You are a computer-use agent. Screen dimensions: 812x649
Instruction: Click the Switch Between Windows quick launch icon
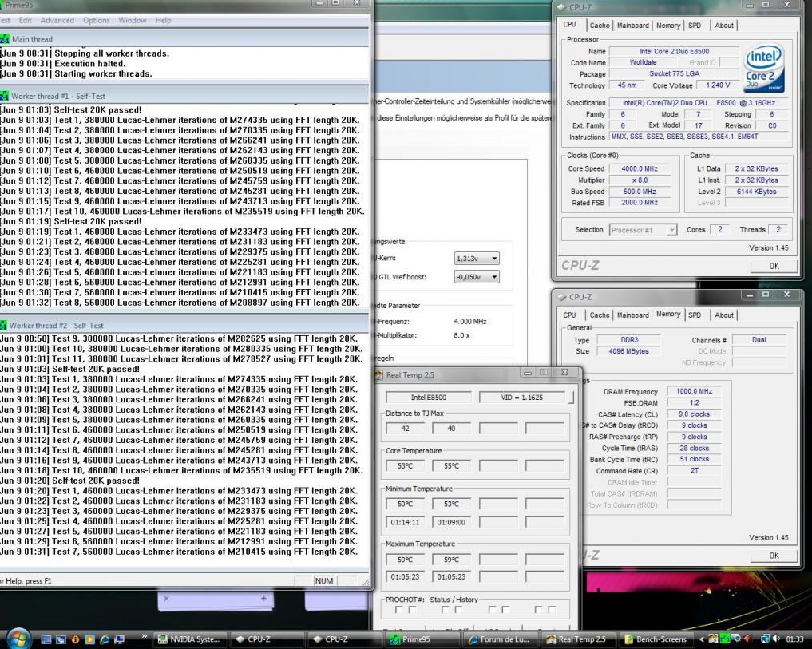pyautogui.click(x=61, y=639)
